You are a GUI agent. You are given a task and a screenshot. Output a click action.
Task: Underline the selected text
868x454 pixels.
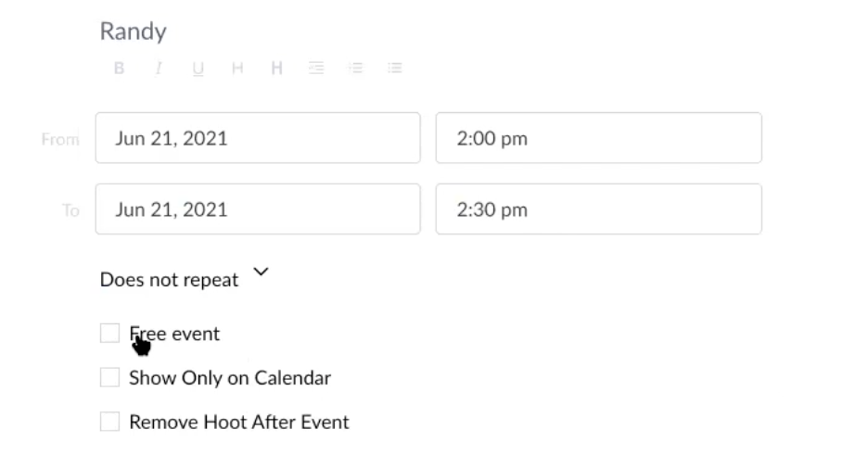coord(198,69)
